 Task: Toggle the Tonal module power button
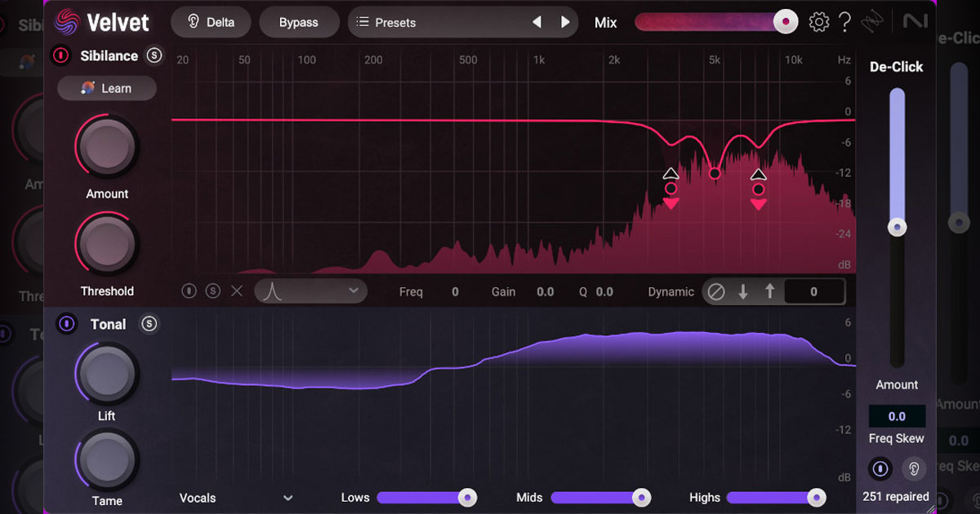pyautogui.click(x=66, y=324)
